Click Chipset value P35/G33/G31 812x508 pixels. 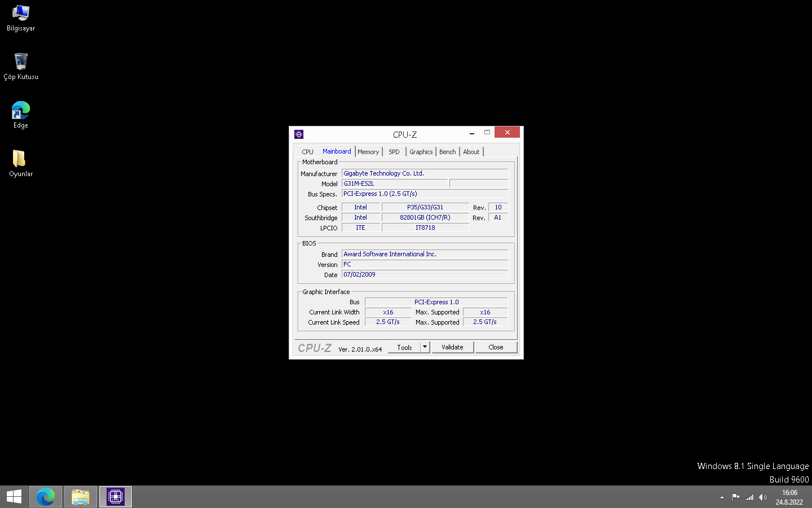[x=425, y=207]
